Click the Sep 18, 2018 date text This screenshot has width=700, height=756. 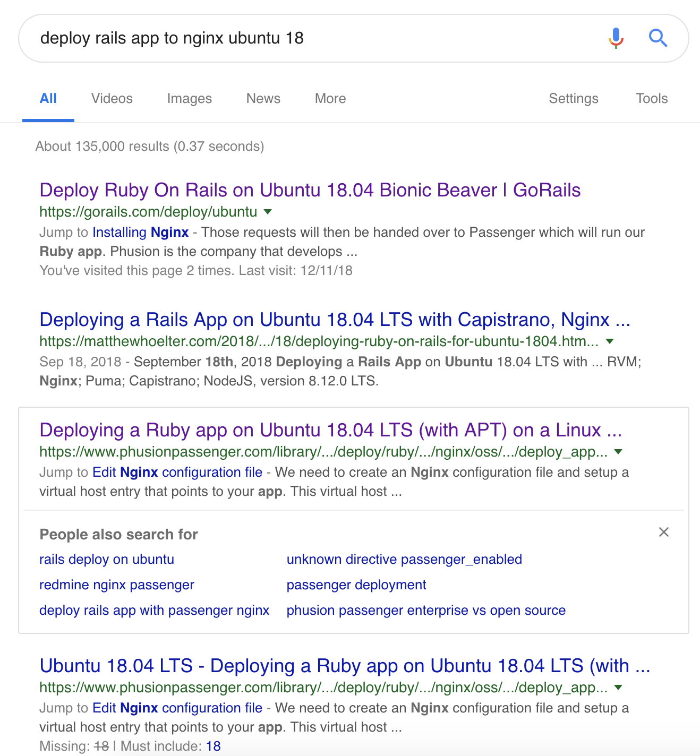click(80, 362)
